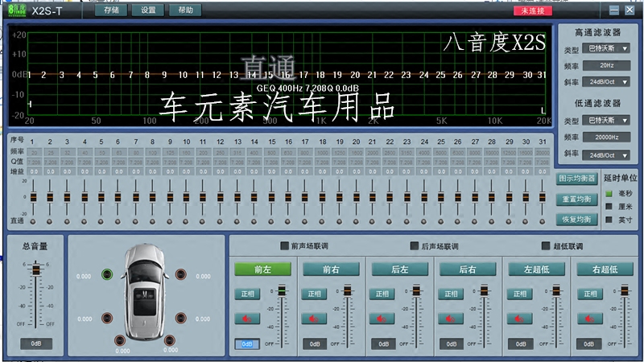Click the low-pass 频率 20000Hz field

tap(602, 138)
